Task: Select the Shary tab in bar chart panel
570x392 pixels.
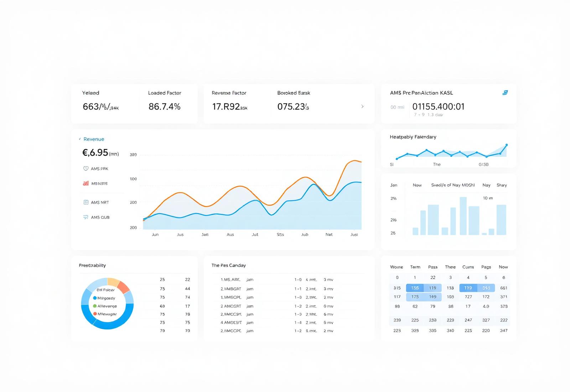Action: pyautogui.click(x=502, y=185)
